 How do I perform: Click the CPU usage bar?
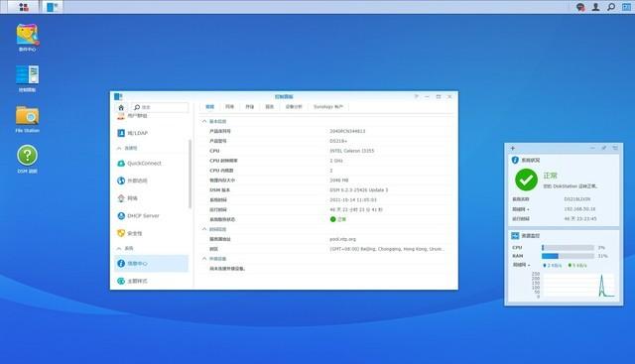568,247
